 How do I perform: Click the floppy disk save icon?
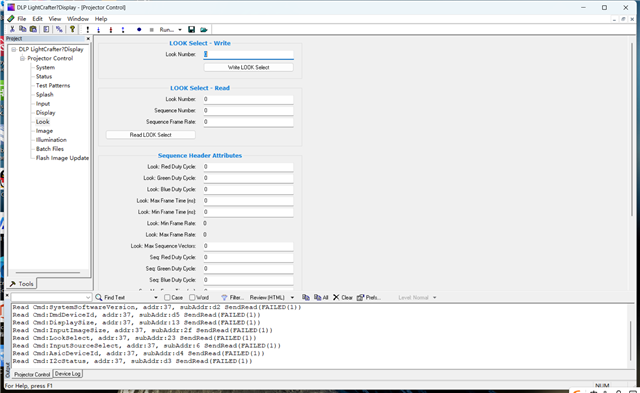click(x=191, y=29)
